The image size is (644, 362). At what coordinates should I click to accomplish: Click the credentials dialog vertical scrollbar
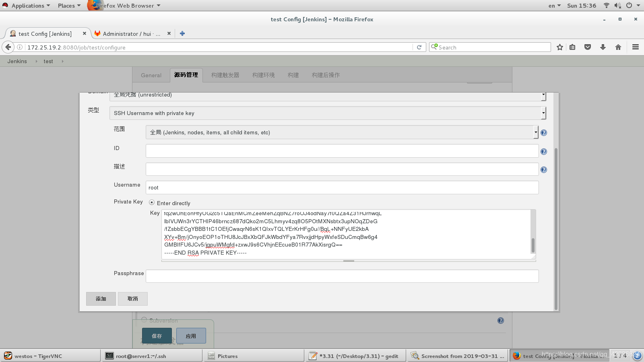556,229
